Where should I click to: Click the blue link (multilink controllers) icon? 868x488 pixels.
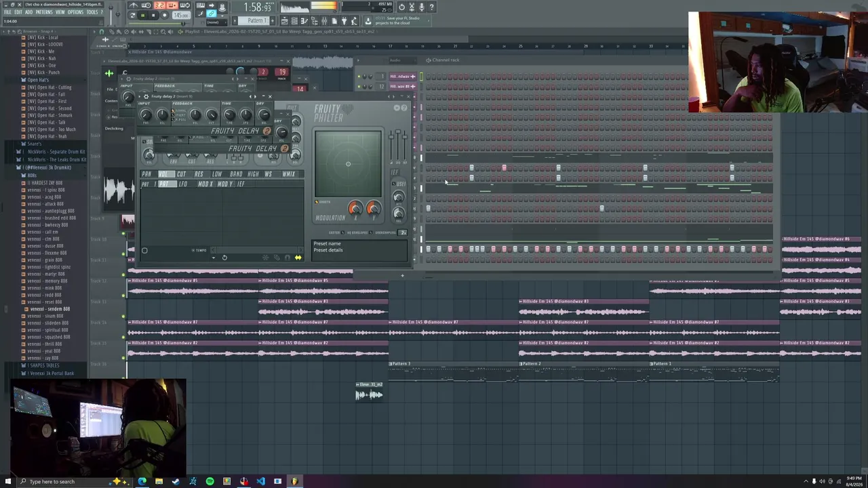pos(211,14)
